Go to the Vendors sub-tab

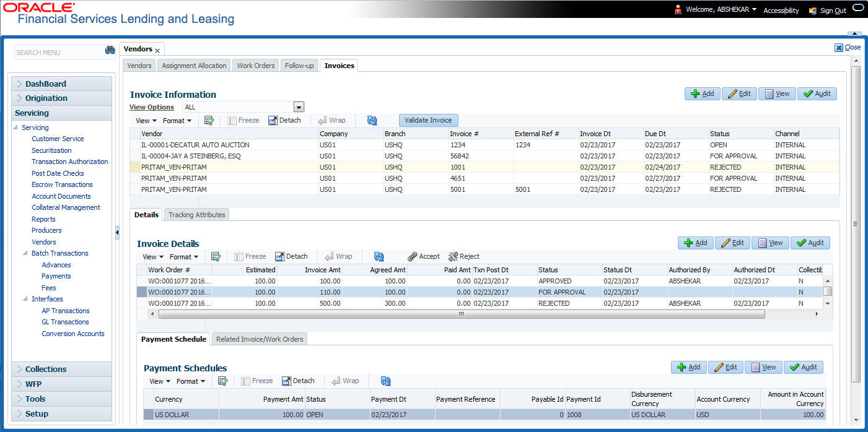[139, 66]
